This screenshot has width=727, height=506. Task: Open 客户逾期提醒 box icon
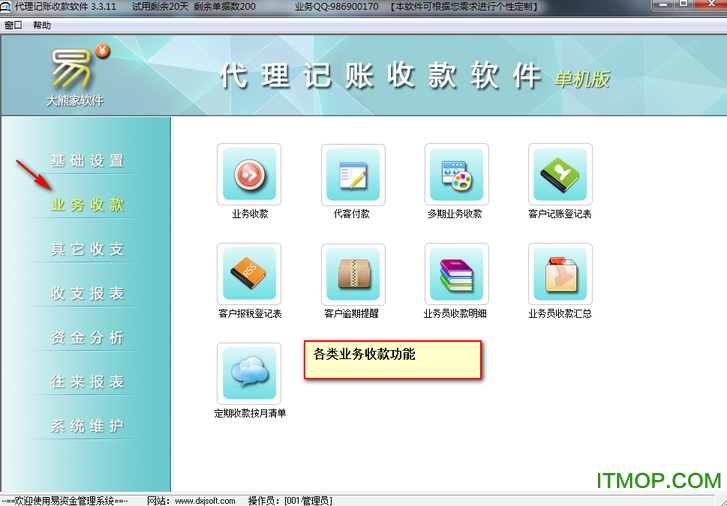[353, 274]
